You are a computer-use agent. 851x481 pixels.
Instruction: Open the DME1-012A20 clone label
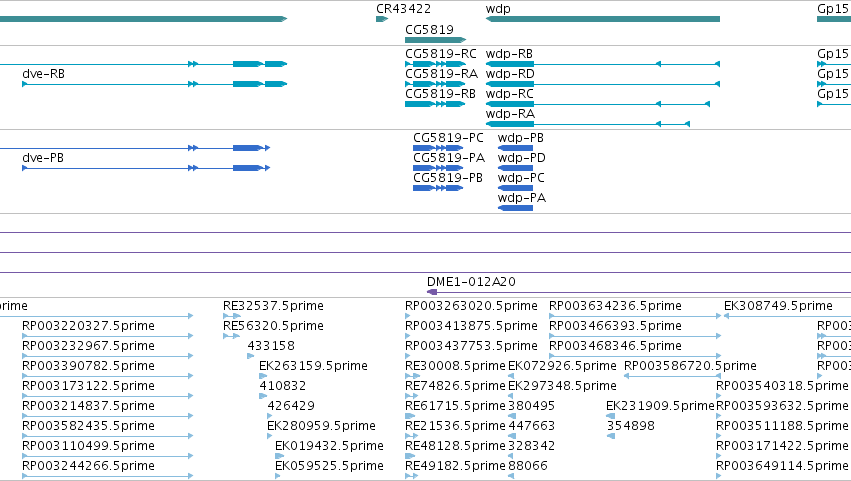coord(471,282)
